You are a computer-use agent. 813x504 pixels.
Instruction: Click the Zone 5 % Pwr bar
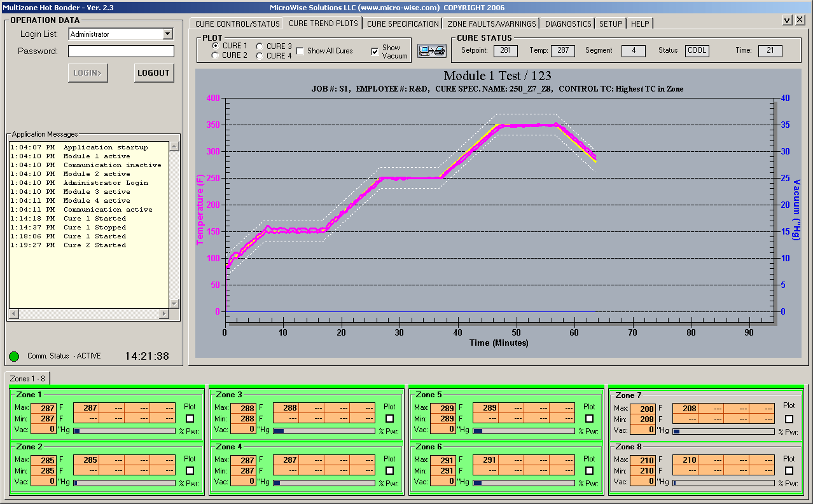click(524, 431)
